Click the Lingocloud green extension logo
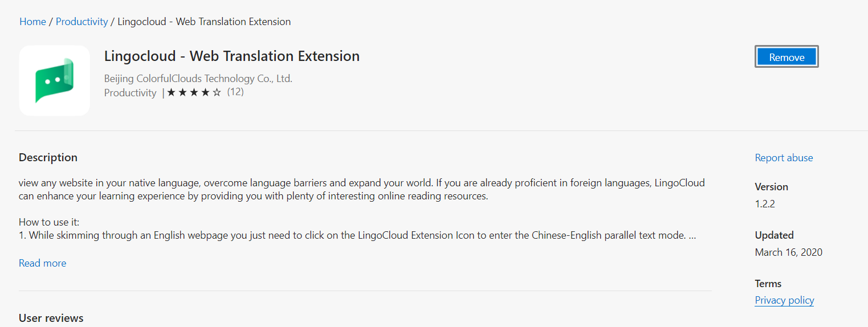This screenshot has width=868, height=327. pos(54,80)
